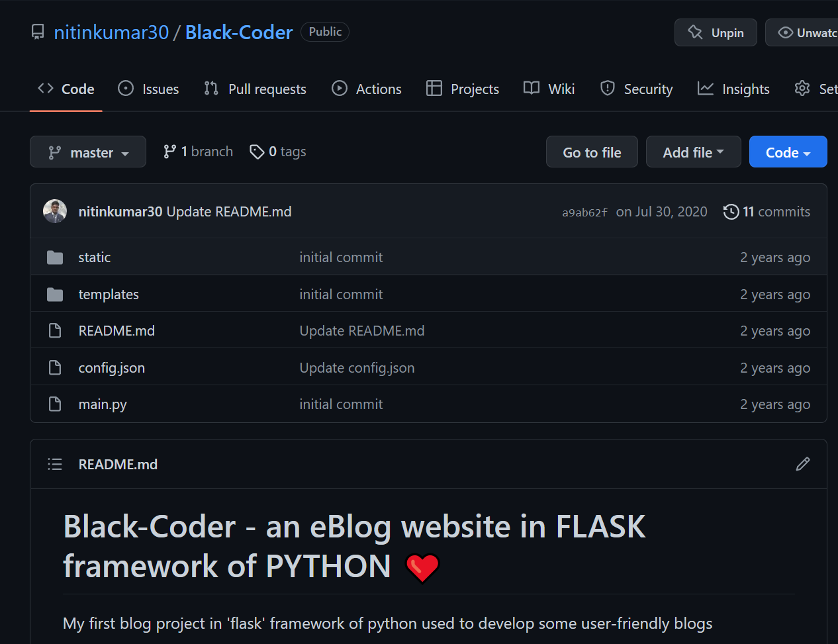The width and height of the screenshot is (838, 644).
Task: Open commit hash a9ab62f link
Action: click(x=584, y=212)
